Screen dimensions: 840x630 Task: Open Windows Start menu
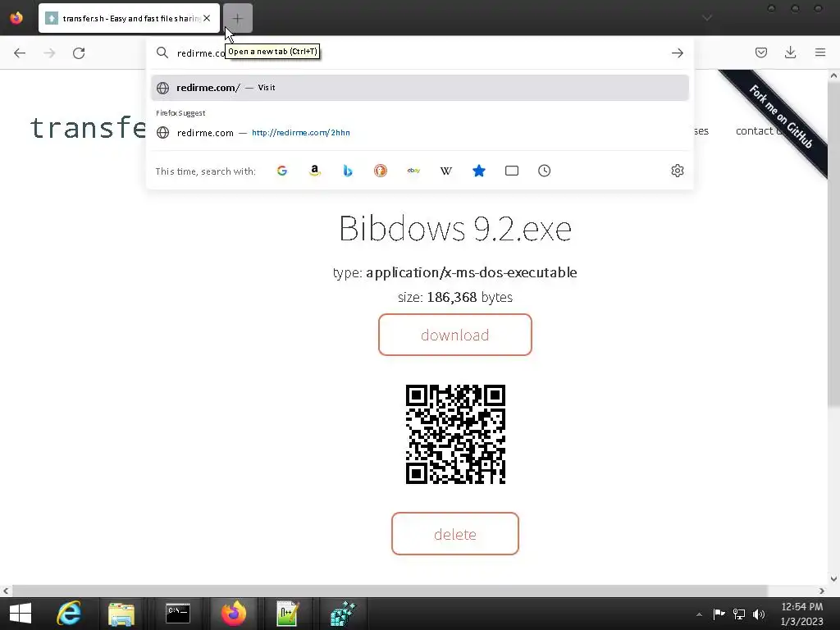tap(21, 614)
